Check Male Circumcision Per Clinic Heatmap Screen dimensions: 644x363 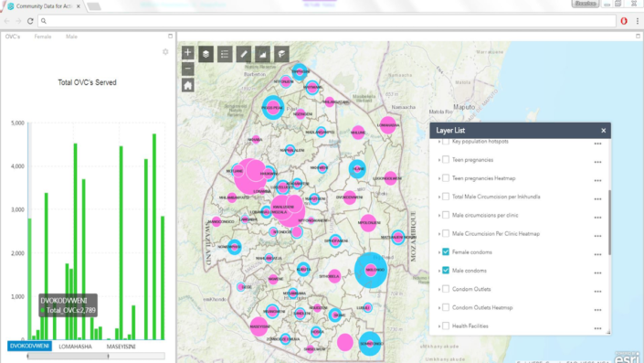click(446, 233)
